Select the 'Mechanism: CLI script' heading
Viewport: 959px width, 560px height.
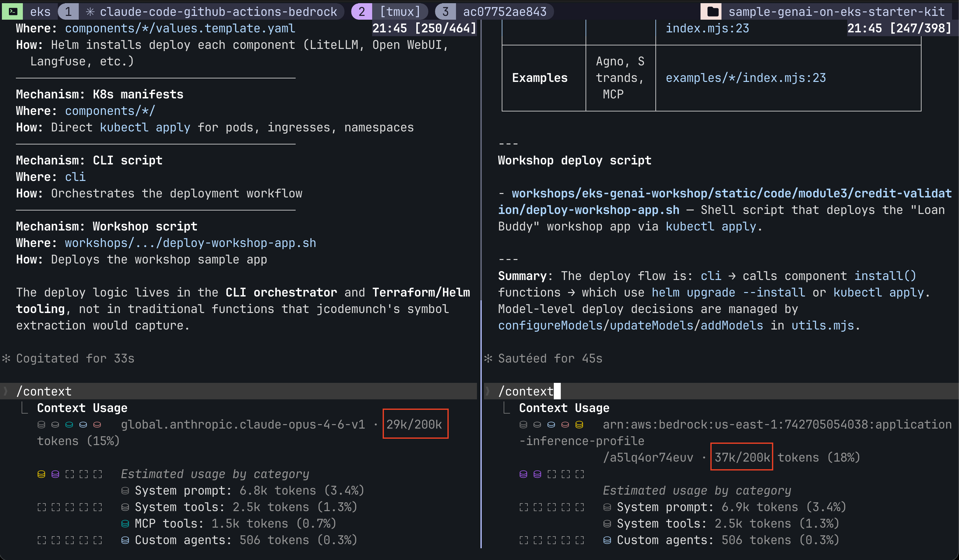click(x=89, y=161)
